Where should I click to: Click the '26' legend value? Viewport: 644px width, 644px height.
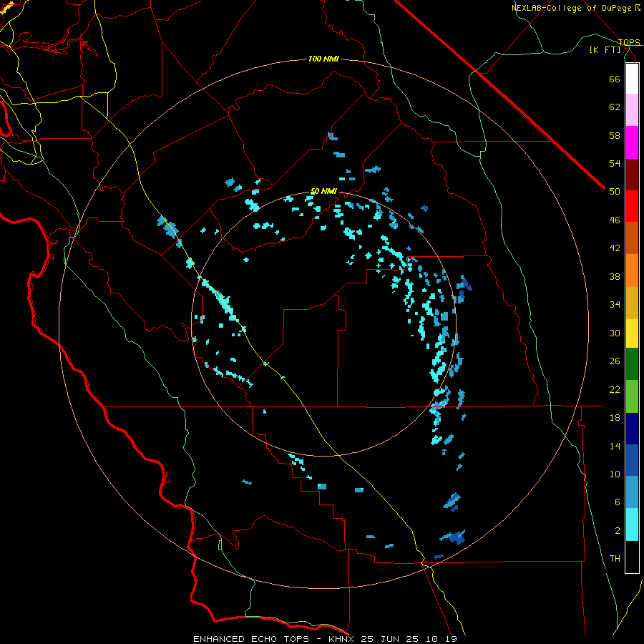tap(615, 361)
